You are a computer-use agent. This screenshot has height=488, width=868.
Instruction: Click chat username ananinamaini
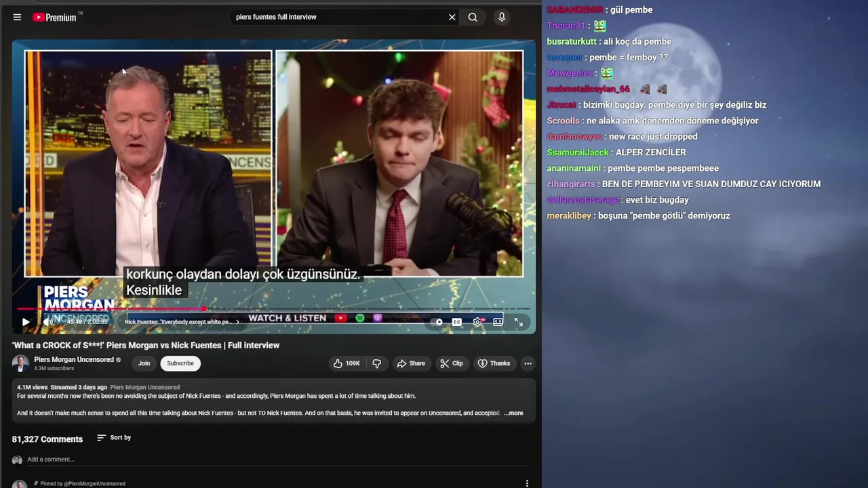(x=574, y=168)
